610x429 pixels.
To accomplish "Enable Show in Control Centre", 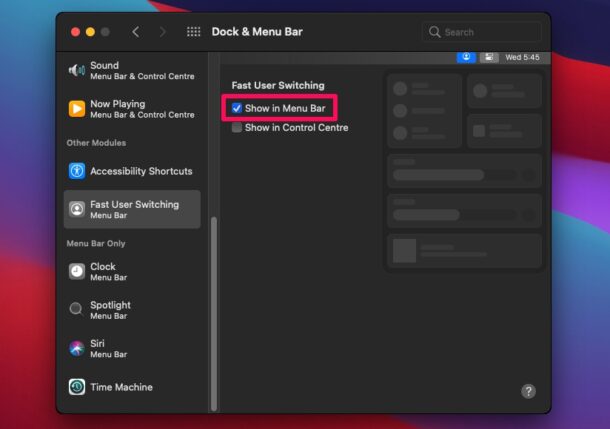I will point(237,128).
